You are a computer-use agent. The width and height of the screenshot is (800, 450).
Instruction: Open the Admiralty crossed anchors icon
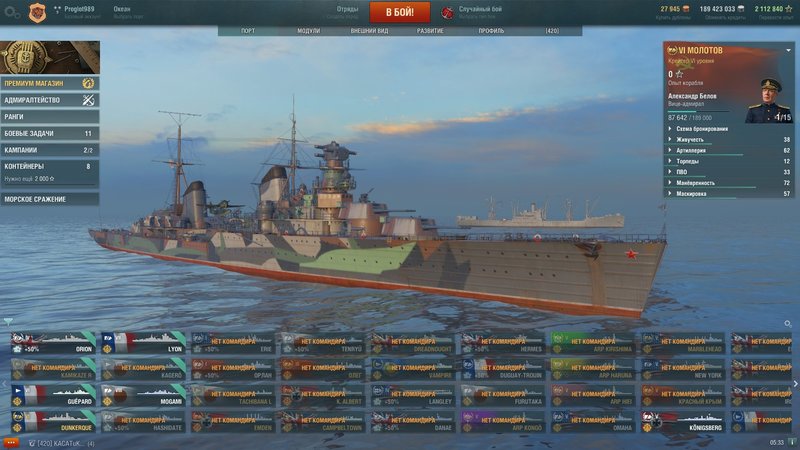(x=88, y=100)
